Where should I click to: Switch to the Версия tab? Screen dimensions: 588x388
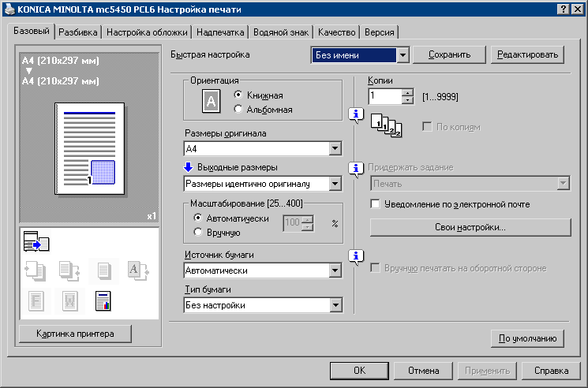coord(380,32)
